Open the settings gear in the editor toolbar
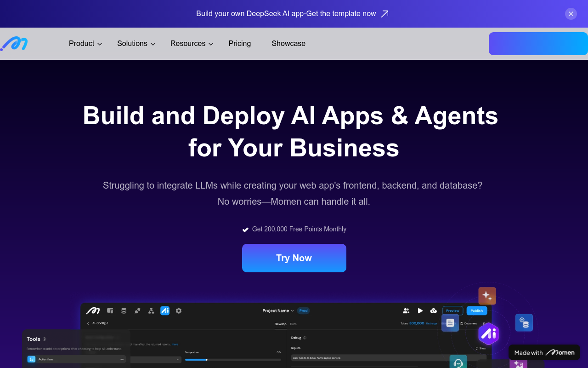The height and width of the screenshot is (368, 588). pyautogui.click(x=179, y=310)
